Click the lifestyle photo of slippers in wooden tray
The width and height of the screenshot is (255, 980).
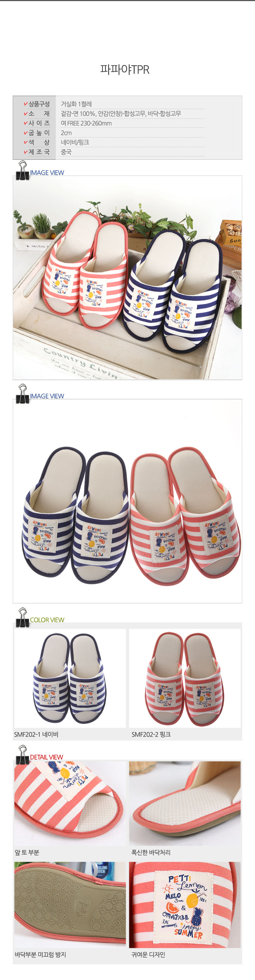(x=127, y=277)
